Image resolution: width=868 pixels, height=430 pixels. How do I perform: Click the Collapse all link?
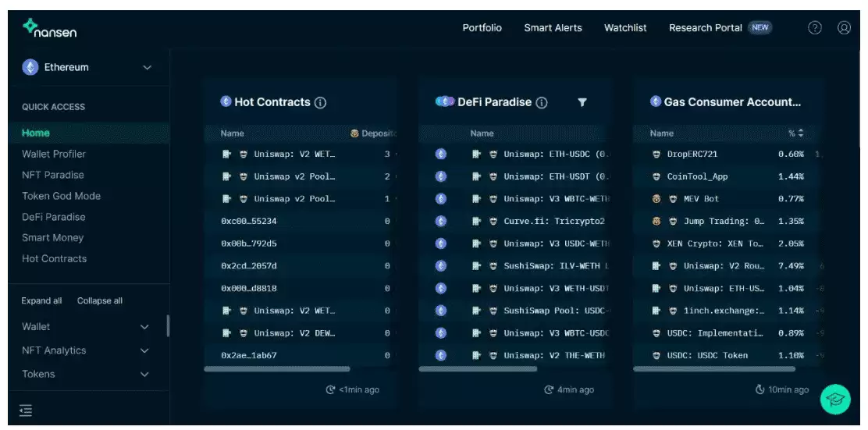click(100, 301)
